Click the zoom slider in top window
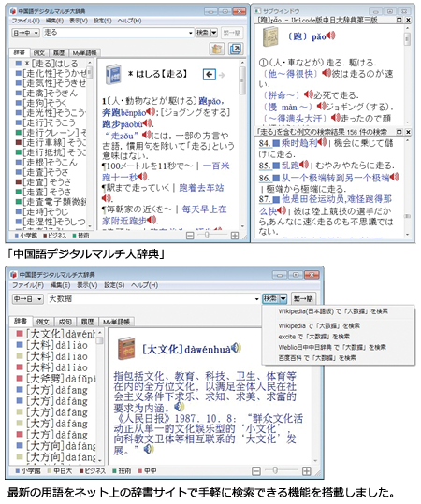 tap(207, 236)
